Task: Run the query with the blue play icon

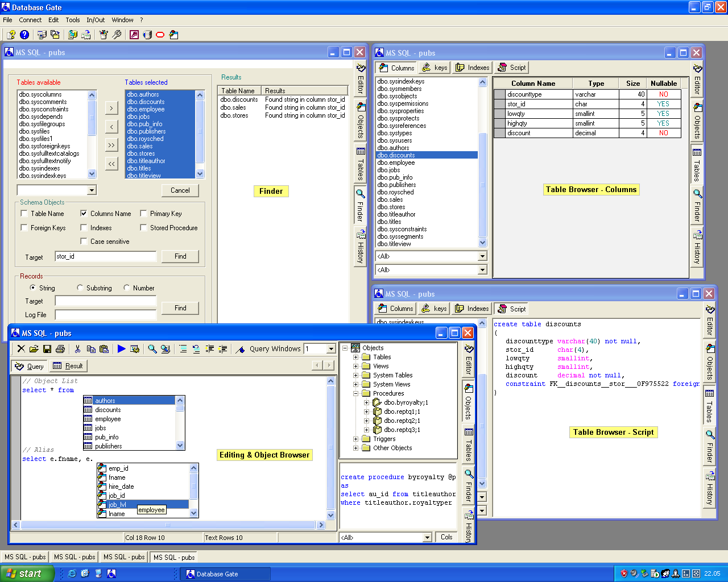Action: (x=121, y=349)
